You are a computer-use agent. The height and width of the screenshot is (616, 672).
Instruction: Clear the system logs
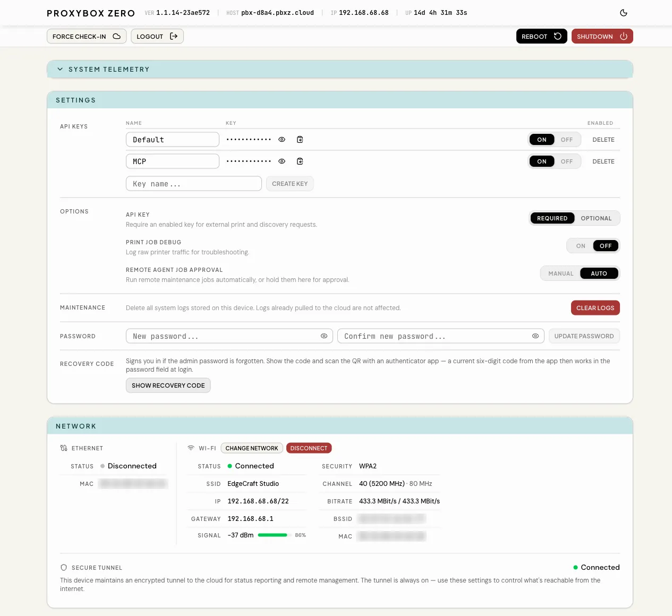(x=596, y=308)
